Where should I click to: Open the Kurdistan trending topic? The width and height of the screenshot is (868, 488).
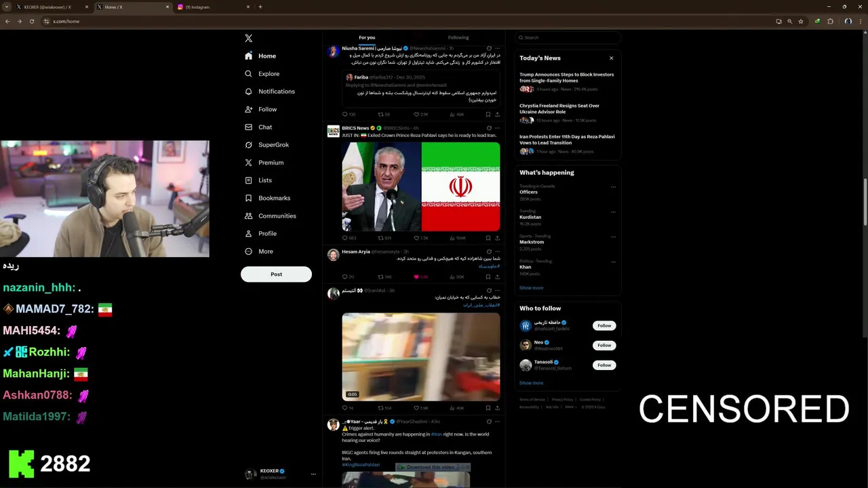point(530,218)
